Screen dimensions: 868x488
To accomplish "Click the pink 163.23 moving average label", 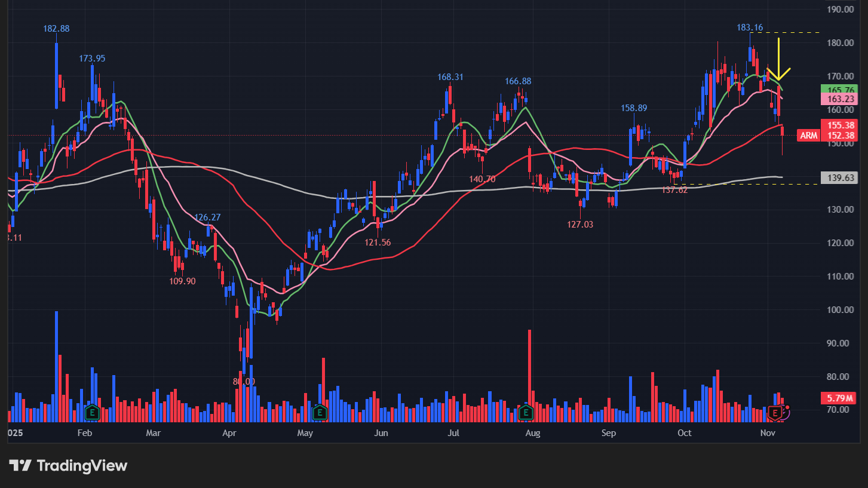I will 839,99.
